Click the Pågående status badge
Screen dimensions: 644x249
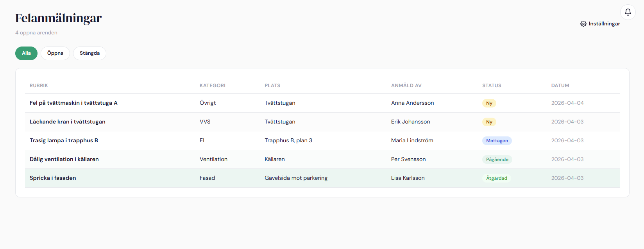[497, 159]
